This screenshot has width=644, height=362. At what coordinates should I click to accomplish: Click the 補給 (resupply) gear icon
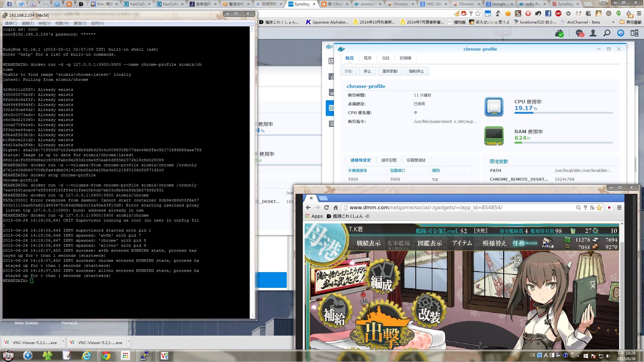click(x=334, y=310)
